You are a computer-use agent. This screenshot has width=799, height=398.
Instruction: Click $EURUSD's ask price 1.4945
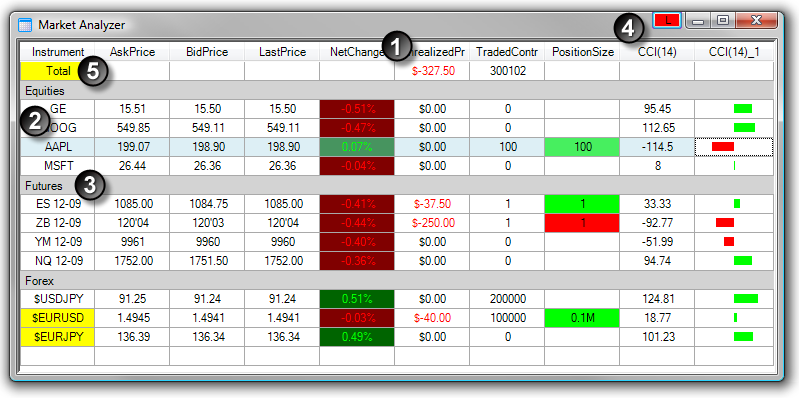pos(132,318)
